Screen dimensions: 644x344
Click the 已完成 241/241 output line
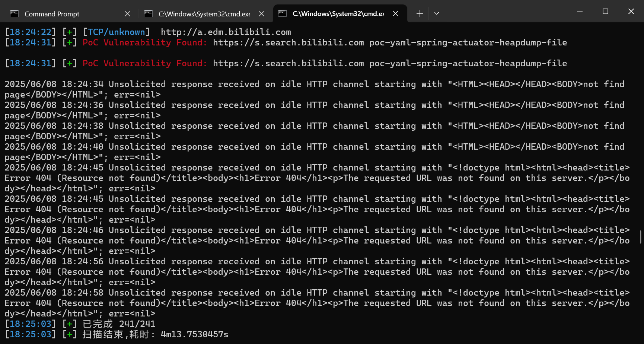[x=118, y=324]
